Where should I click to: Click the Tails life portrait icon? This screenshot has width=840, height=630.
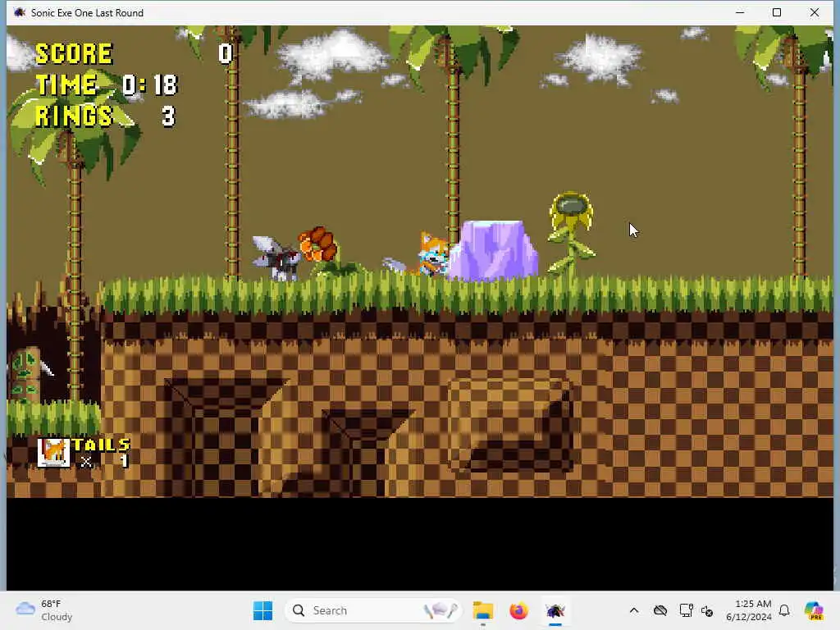tap(53, 453)
